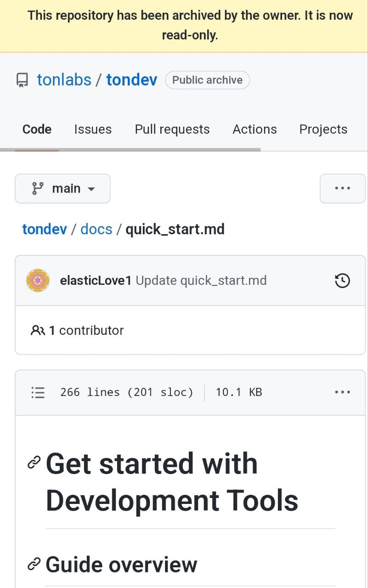The width and height of the screenshot is (368, 588).
Task: Click the contributors people icon
Action: 38,330
